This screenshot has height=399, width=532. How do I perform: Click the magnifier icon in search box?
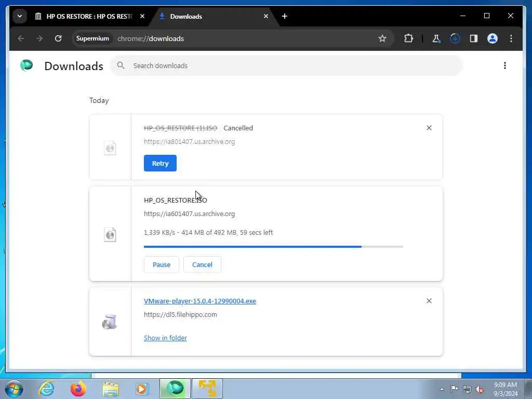(x=121, y=65)
